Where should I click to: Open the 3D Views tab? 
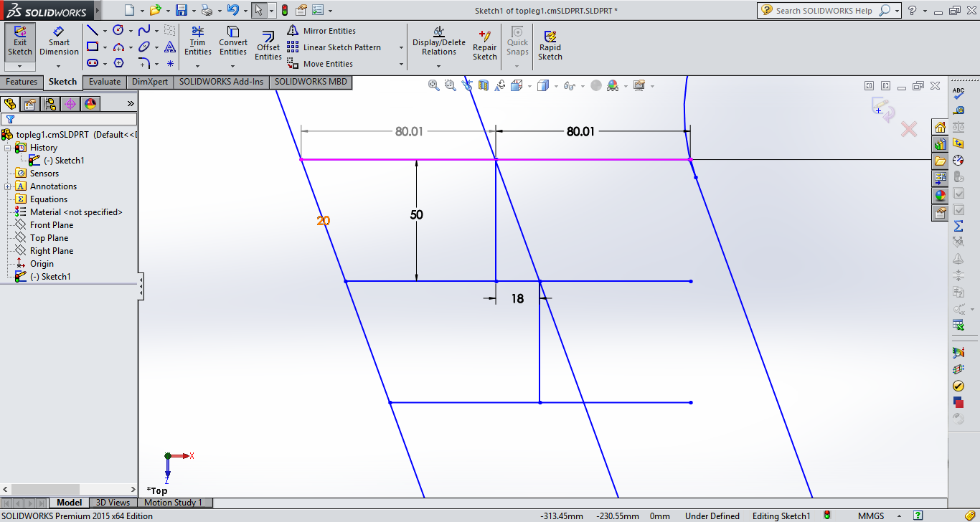pyautogui.click(x=113, y=503)
